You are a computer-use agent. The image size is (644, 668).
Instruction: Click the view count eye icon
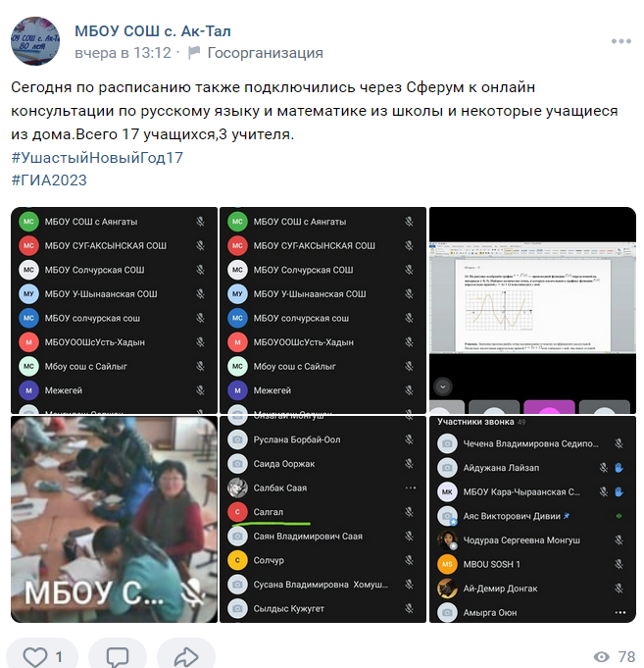point(601,657)
